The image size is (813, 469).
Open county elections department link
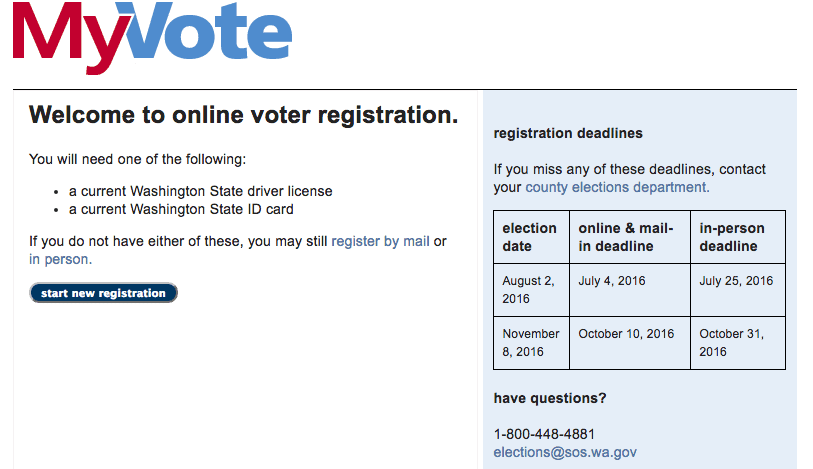pyautogui.click(x=617, y=187)
